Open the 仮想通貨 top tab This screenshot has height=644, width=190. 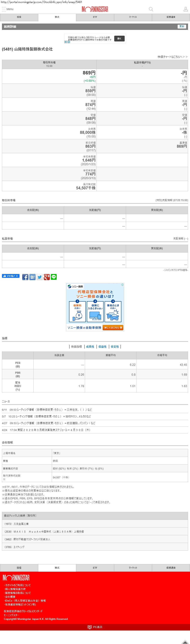click(x=171, y=17)
